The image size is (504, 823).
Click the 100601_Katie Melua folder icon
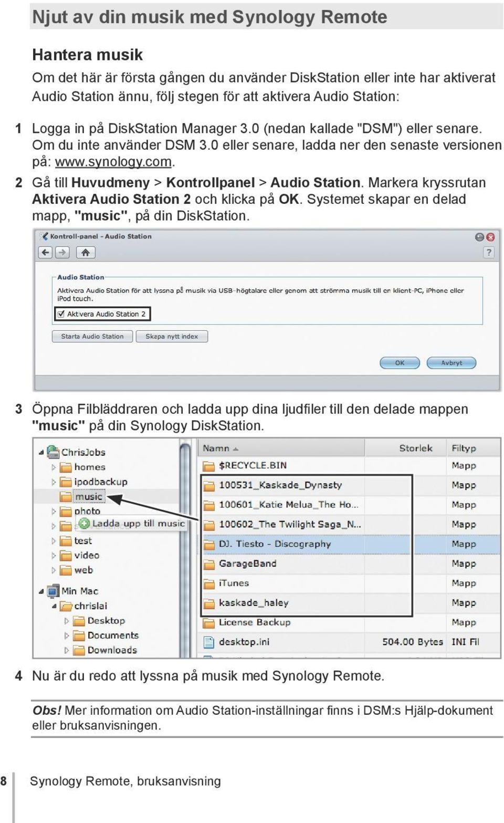click(x=209, y=505)
